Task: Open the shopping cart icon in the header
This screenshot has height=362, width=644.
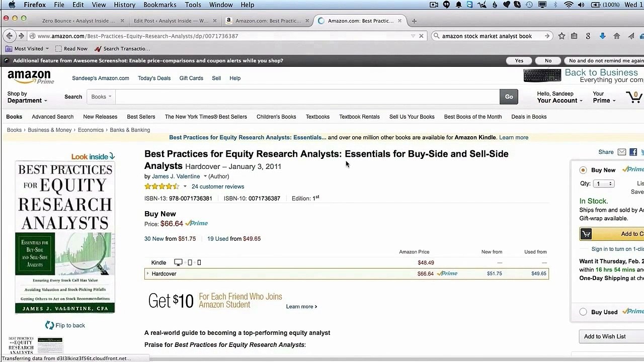Action: coord(633,97)
